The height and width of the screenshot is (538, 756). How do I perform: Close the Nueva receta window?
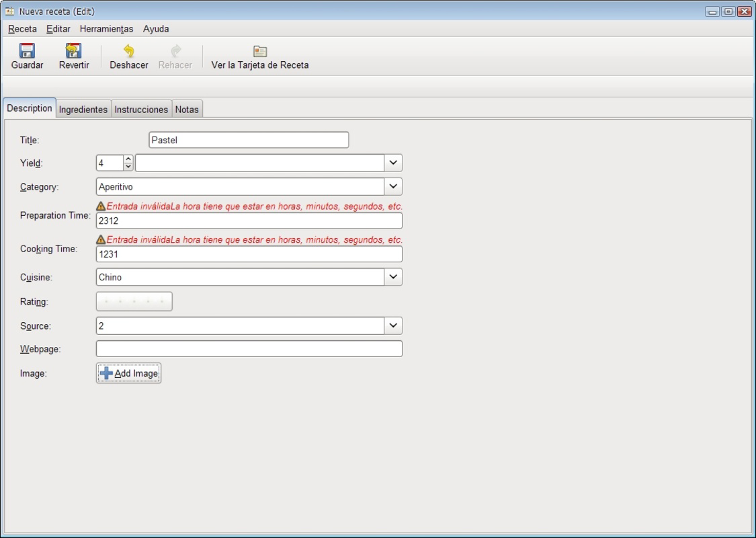745,11
